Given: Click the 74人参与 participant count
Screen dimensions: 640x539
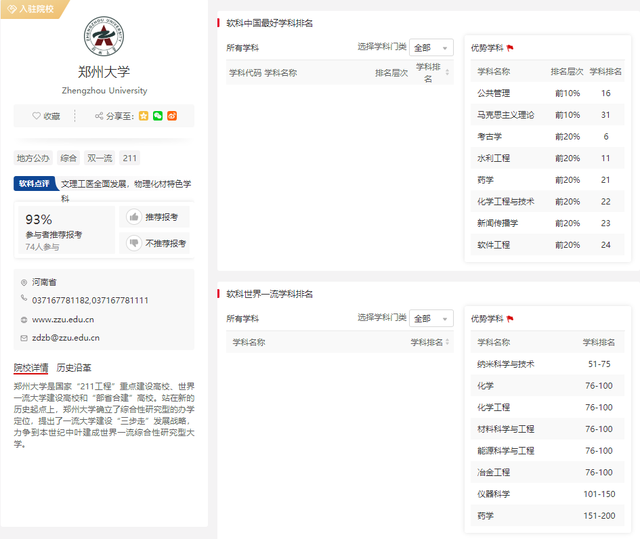Looking at the screenshot, I should pyautogui.click(x=42, y=247).
